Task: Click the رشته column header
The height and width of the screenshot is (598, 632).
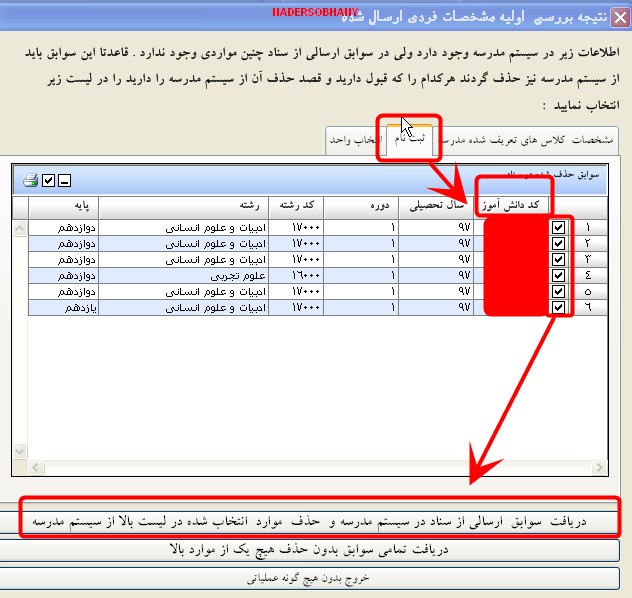Action: pyautogui.click(x=183, y=207)
